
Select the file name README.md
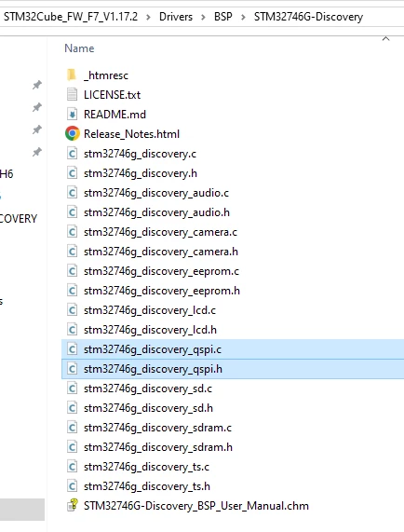click(x=114, y=115)
